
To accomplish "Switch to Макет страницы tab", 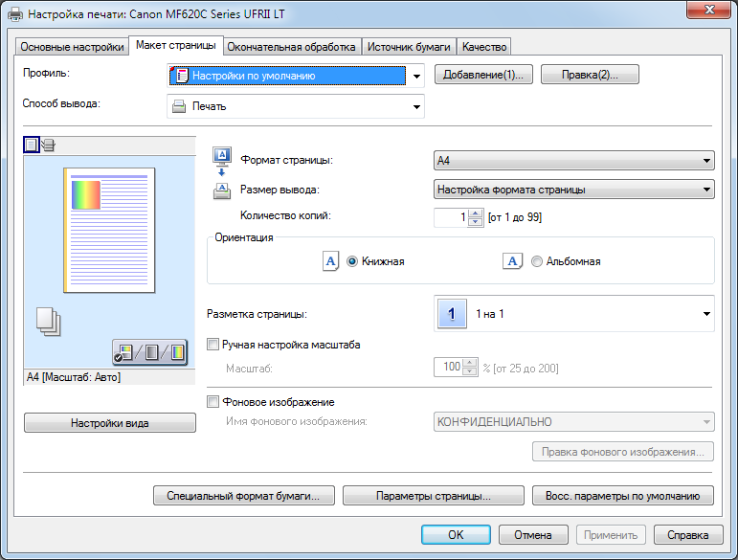I will coord(176,46).
